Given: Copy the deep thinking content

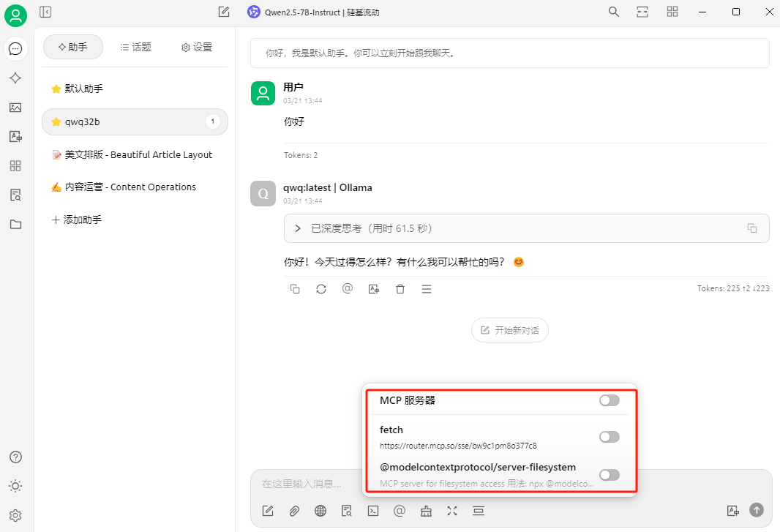Looking at the screenshot, I should (x=752, y=228).
